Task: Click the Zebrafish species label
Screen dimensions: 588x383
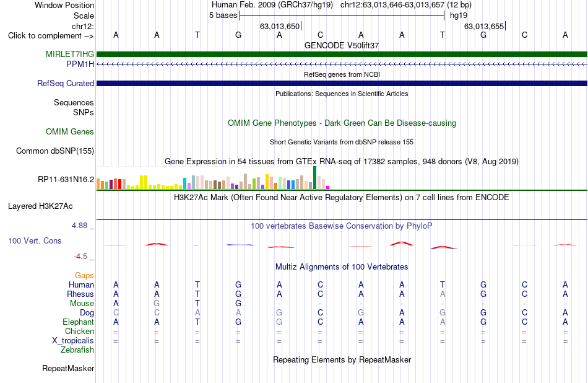Action: tap(77, 350)
